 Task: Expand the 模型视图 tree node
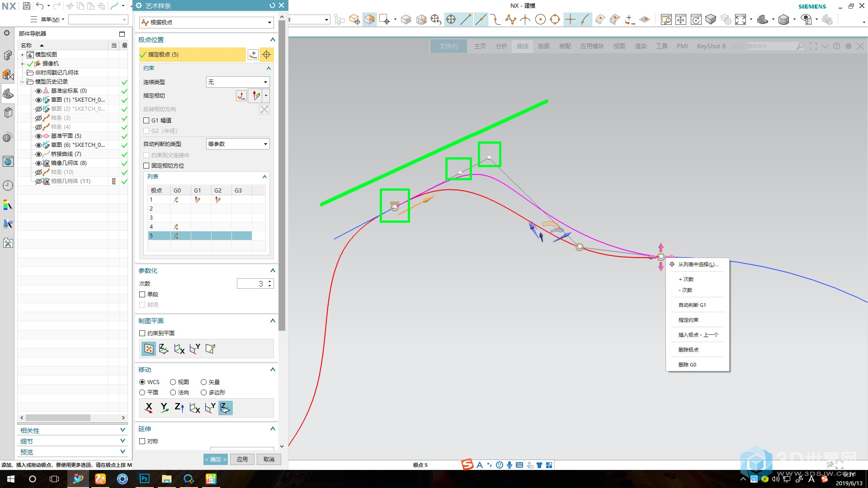(22, 55)
